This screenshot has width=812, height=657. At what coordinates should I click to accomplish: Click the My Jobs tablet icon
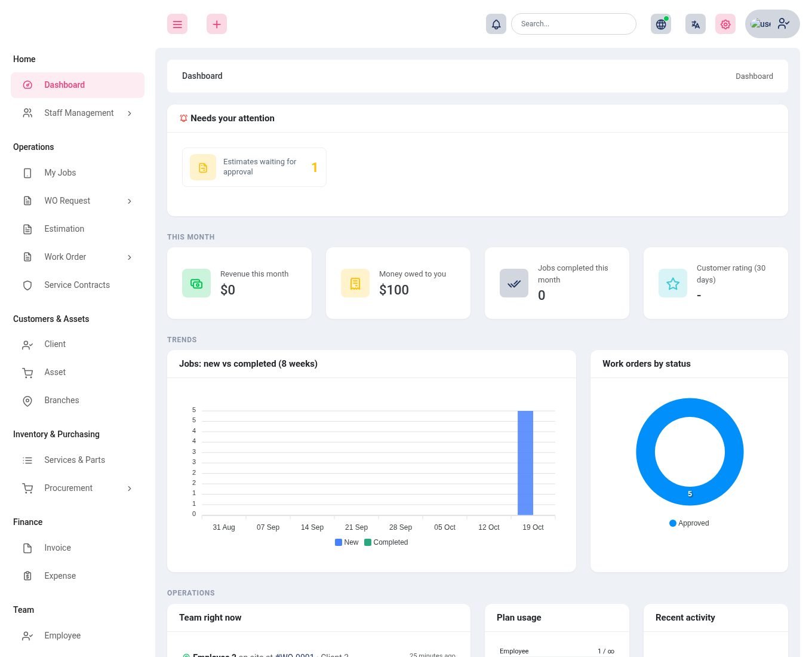click(27, 173)
